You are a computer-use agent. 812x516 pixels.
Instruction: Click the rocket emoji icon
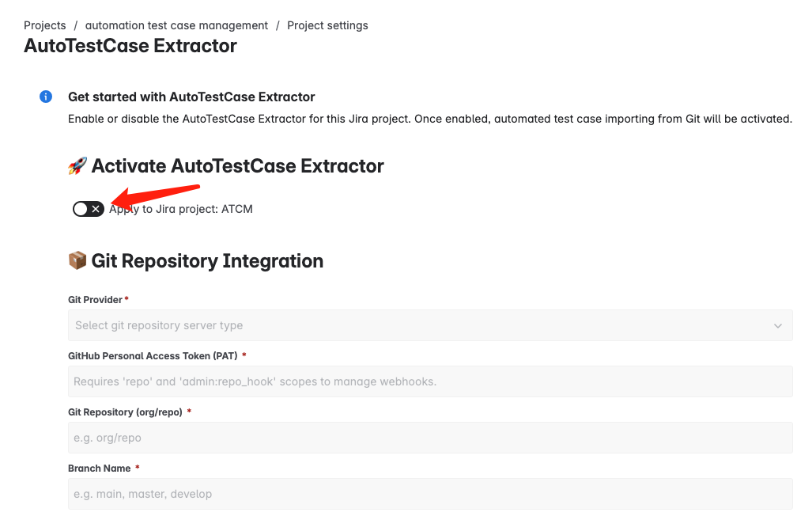tap(77, 166)
